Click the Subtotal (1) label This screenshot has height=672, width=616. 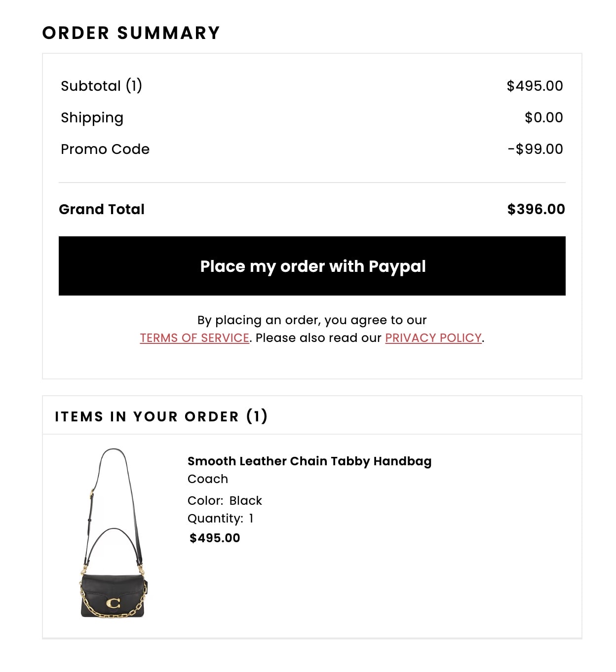tap(101, 86)
